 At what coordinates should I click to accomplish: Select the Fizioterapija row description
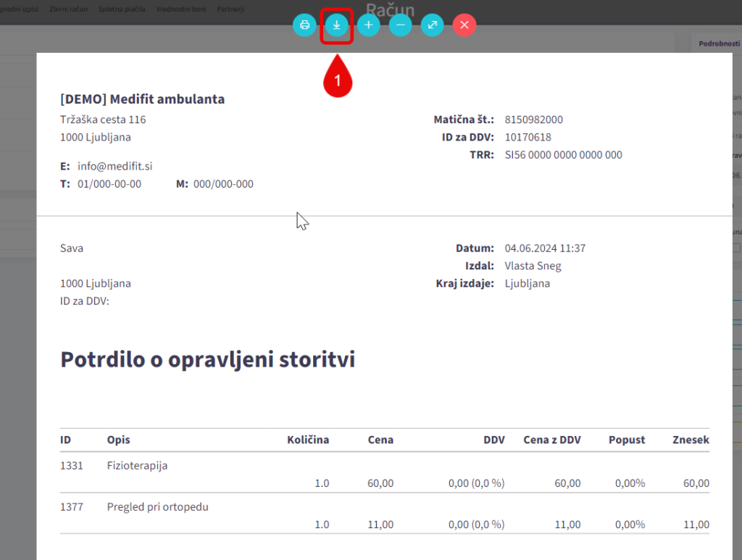[137, 466]
